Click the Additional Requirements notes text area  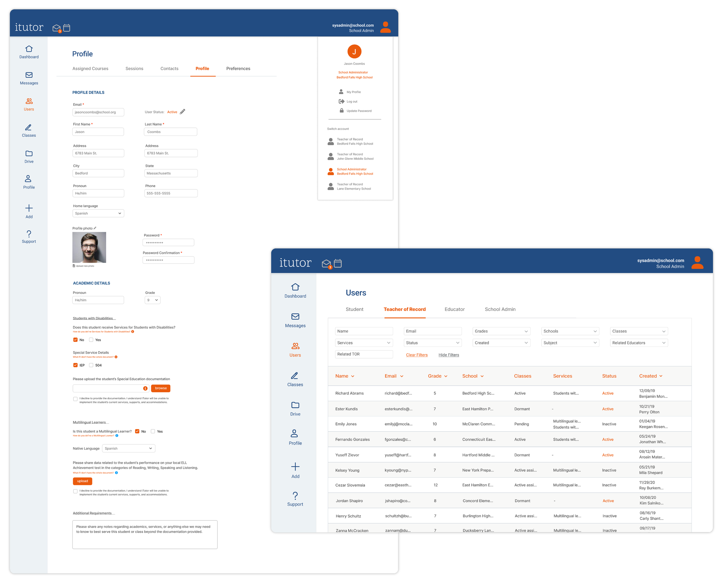tap(145, 535)
